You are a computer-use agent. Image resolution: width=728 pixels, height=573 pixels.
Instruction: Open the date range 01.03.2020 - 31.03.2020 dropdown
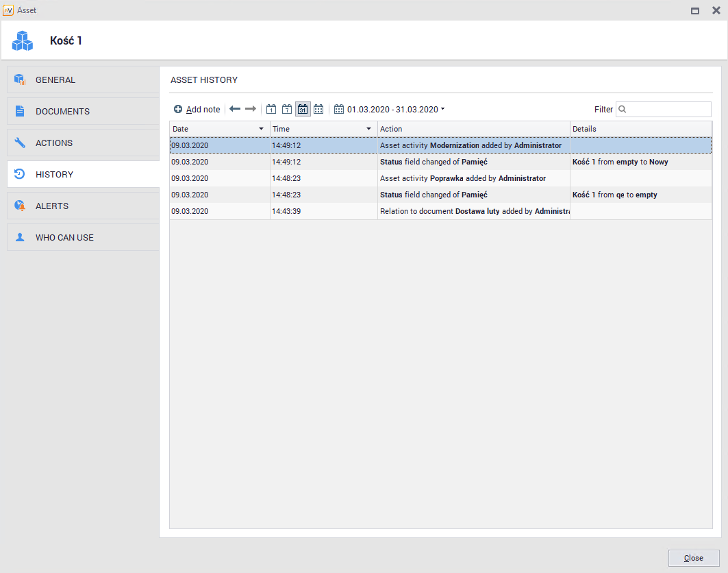pos(390,109)
